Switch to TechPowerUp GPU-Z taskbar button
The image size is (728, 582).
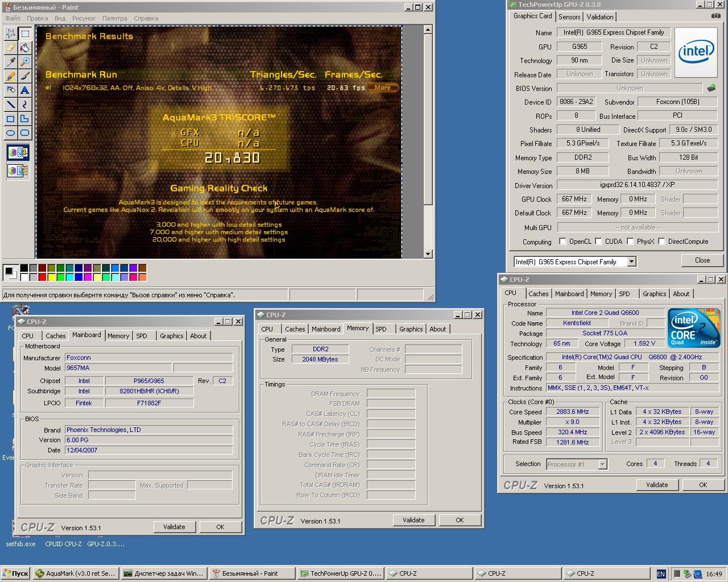coord(341,573)
